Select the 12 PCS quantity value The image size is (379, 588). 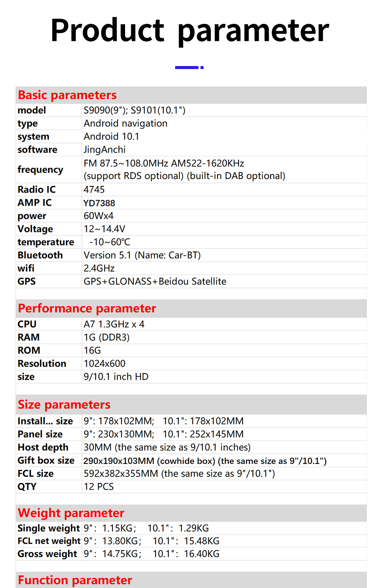click(x=99, y=487)
